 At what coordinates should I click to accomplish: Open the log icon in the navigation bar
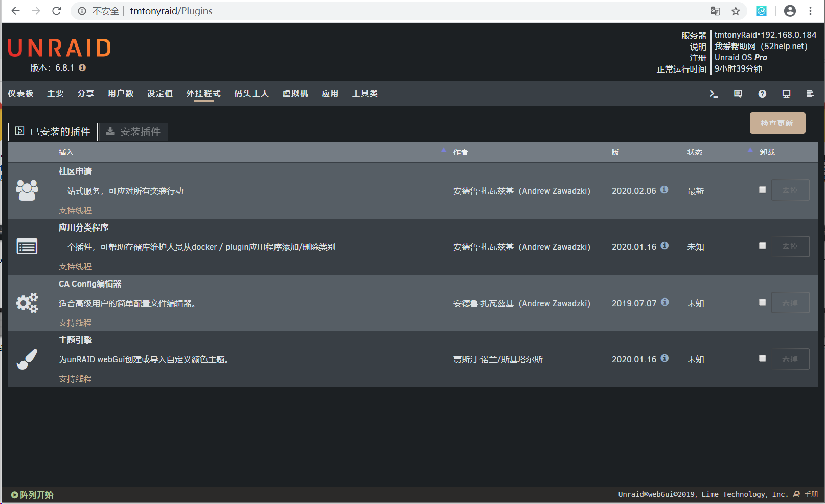(810, 94)
